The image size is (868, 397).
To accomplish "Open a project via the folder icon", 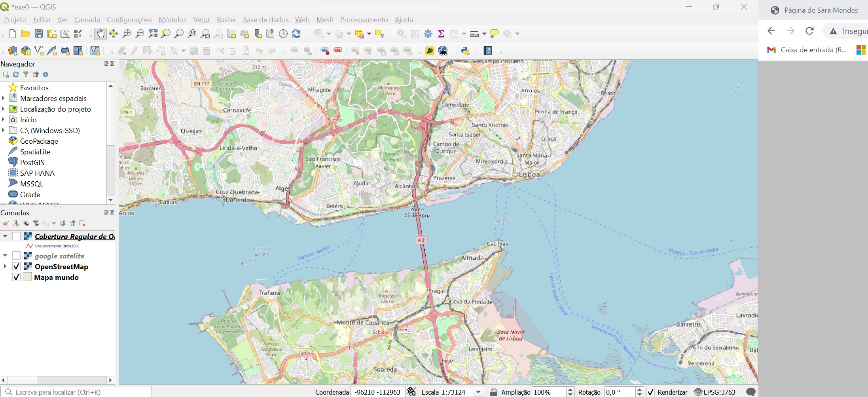I will tap(25, 34).
